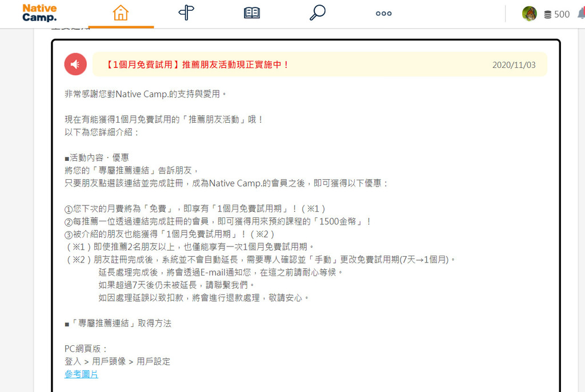
Task: Click the line starting with ①您下次的月費
Action: 195,209
